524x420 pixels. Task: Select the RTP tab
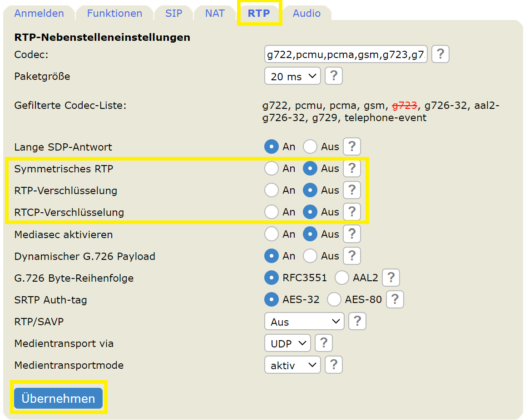pyautogui.click(x=259, y=13)
